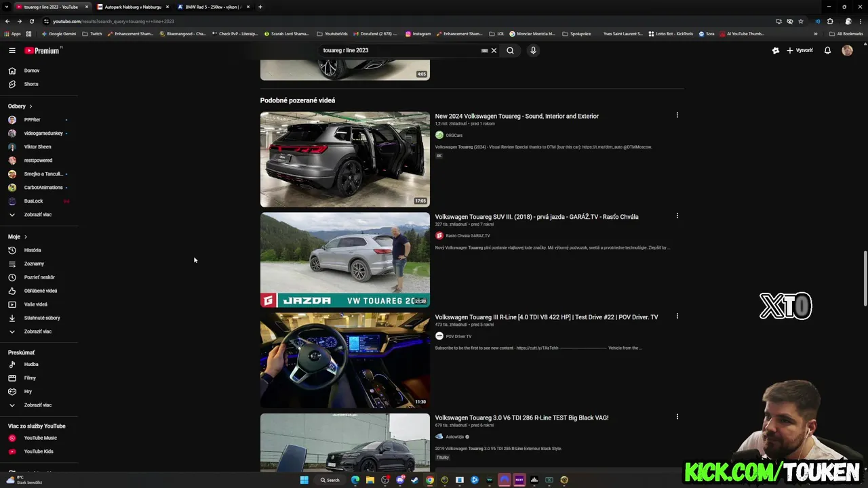868x488 pixels.
Task: Open title New 2024 Volkswagen Touareg video
Action: pos(517,116)
